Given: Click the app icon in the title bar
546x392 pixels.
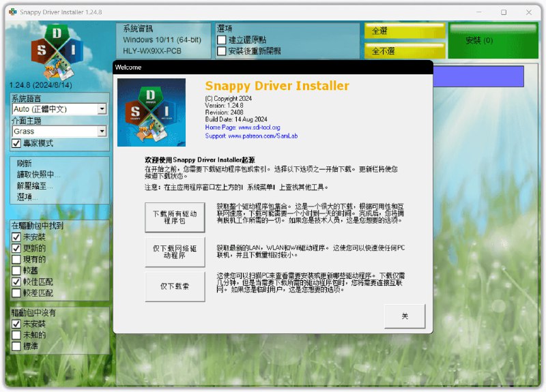Looking at the screenshot, I should [12, 12].
